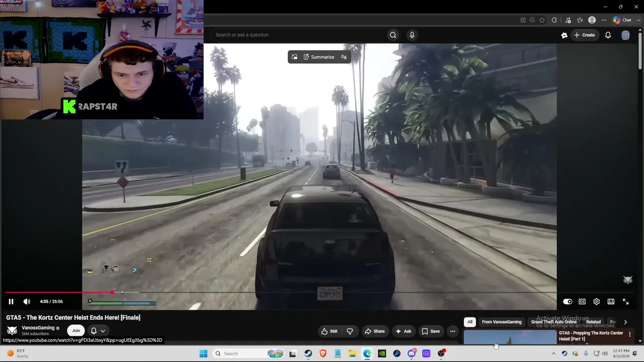
Task: Click the Windows taskbar Search box
Action: 249,353
